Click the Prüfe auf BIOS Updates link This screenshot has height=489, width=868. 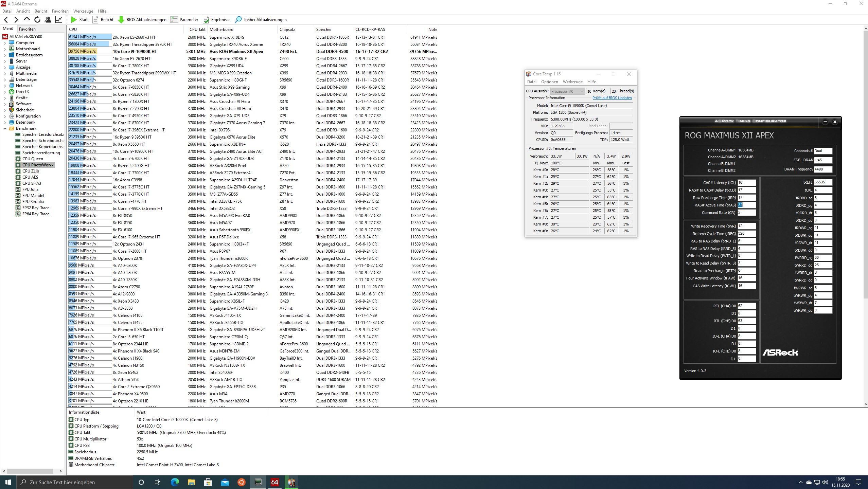pyautogui.click(x=612, y=98)
